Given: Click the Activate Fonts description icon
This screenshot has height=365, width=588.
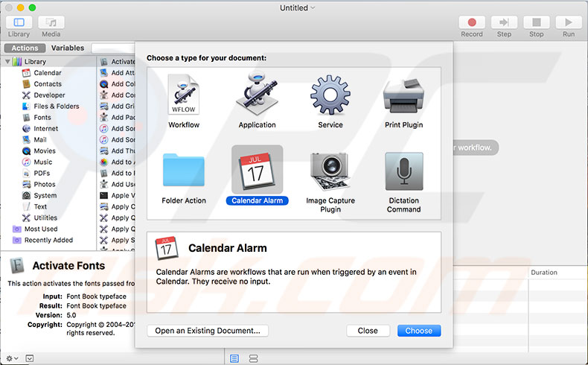Looking at the screenshot, I should [x=17, y=265].
